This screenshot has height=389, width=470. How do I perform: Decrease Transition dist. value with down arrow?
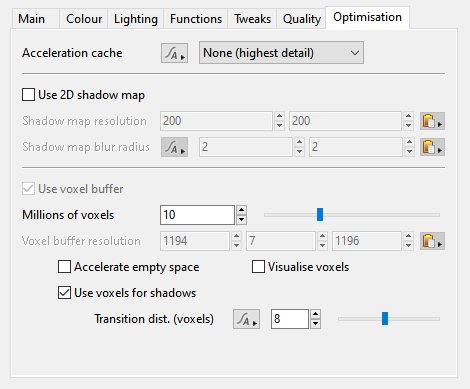[x=316, y=324]
